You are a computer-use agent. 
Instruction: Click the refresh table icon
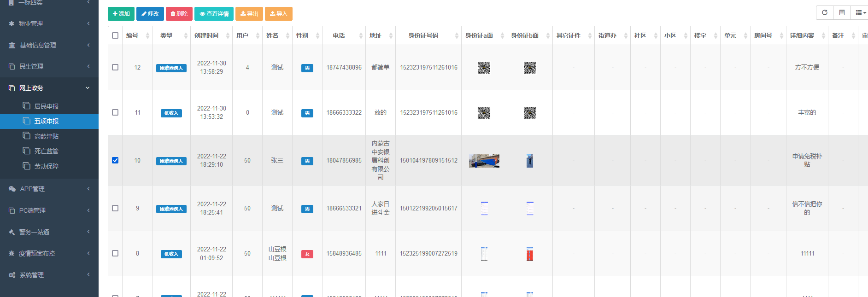pyautogui.click(x=825, y=13)
